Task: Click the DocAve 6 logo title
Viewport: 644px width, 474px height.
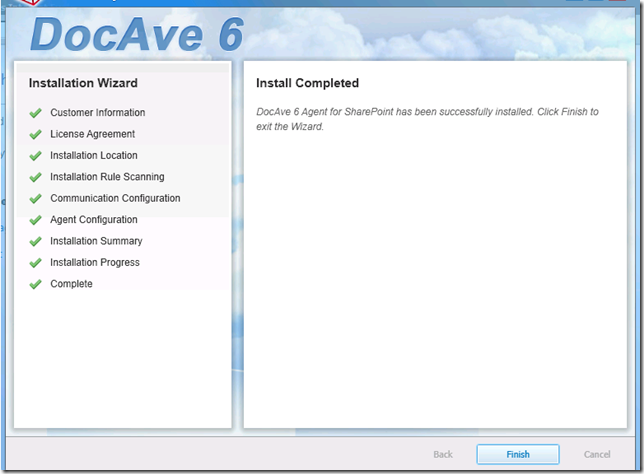Action: pyautogui.click(x=137, y=35)
